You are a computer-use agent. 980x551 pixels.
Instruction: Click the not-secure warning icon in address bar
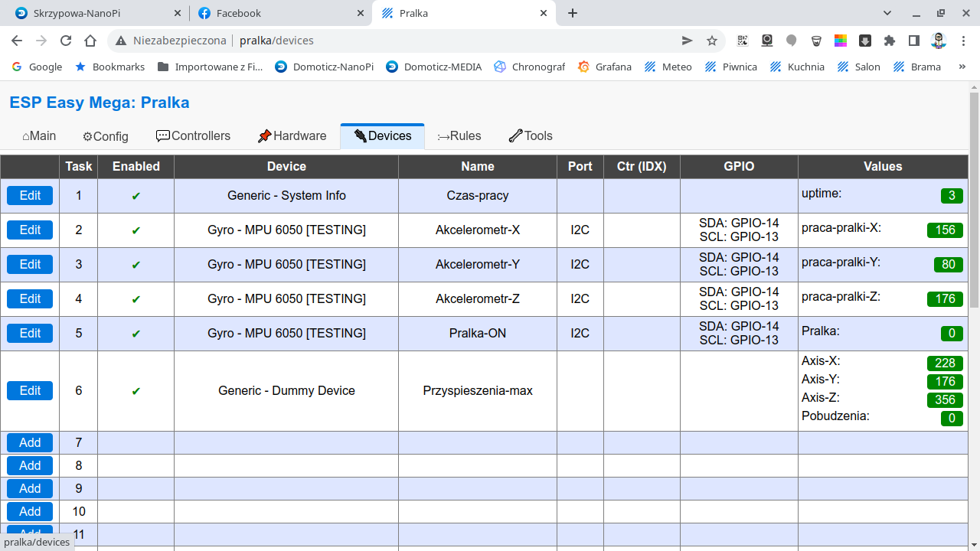121,41
